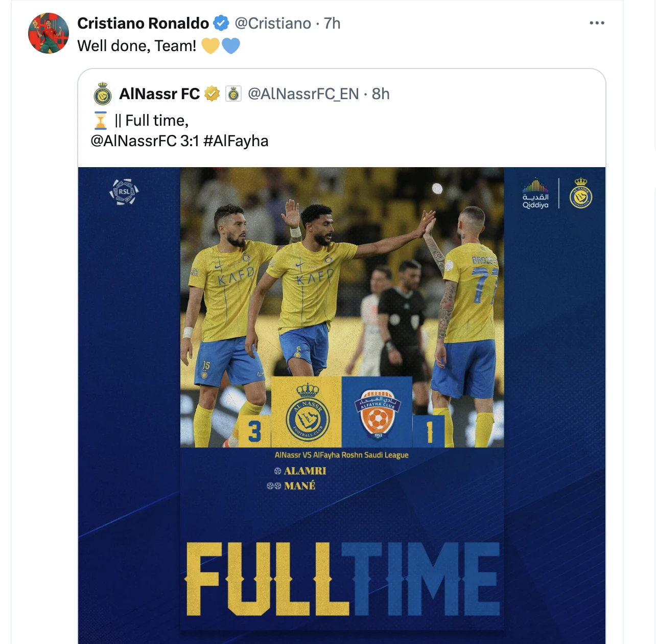Click the RSL league logo in the image
This screenshot has width=656, height=644.
coord(124,192)
